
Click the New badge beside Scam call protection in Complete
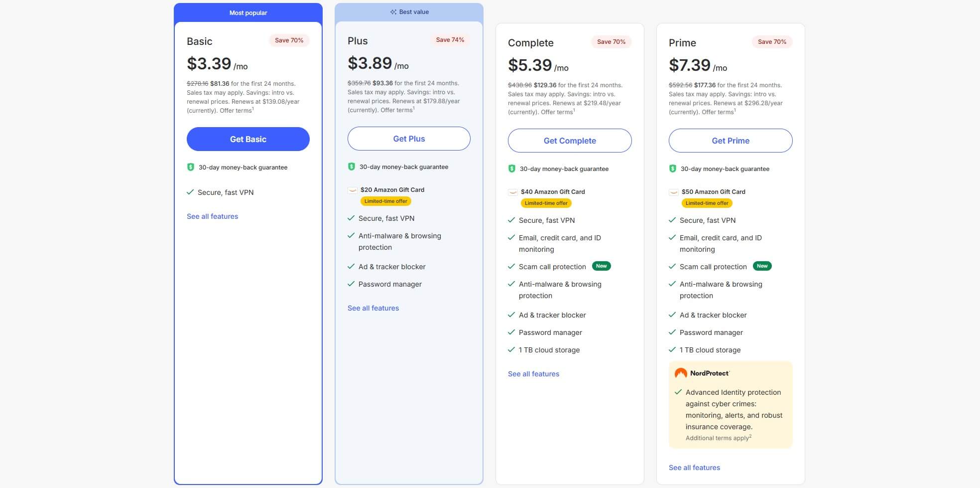point(602,266)
